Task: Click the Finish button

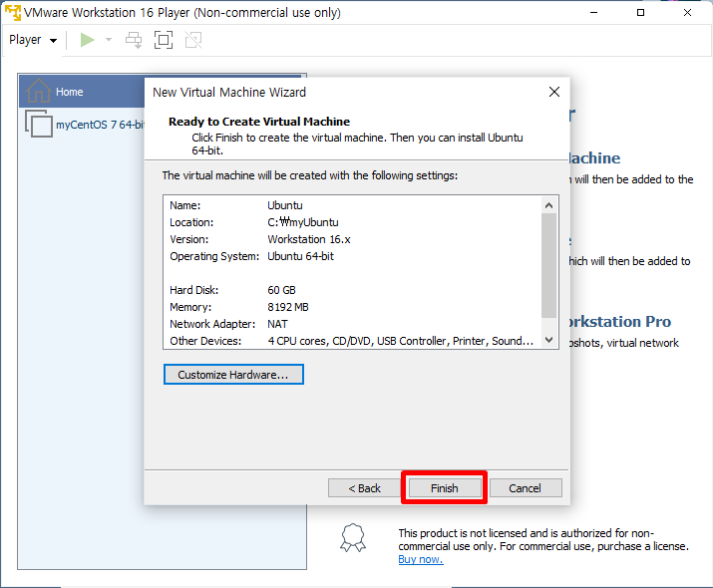Action: [445, 488]
